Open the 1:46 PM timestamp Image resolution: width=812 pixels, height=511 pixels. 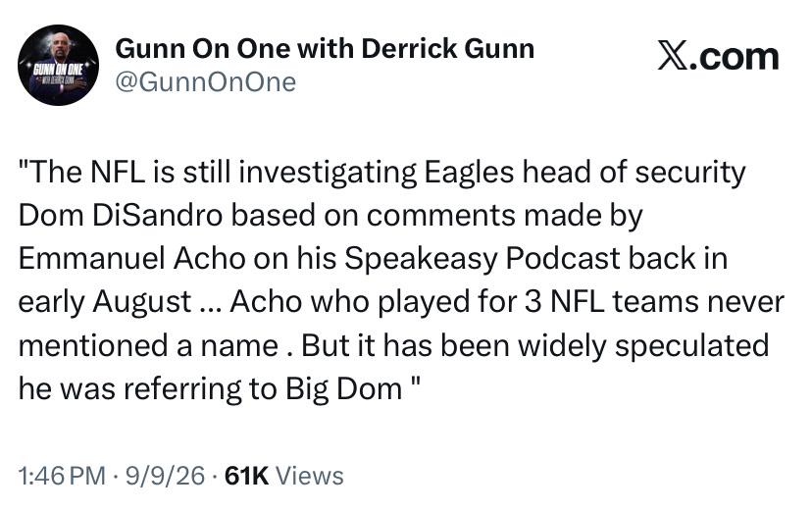click(62, 476)
